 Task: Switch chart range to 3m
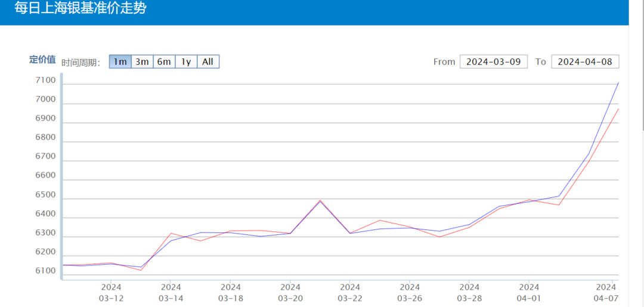[142, 61]
